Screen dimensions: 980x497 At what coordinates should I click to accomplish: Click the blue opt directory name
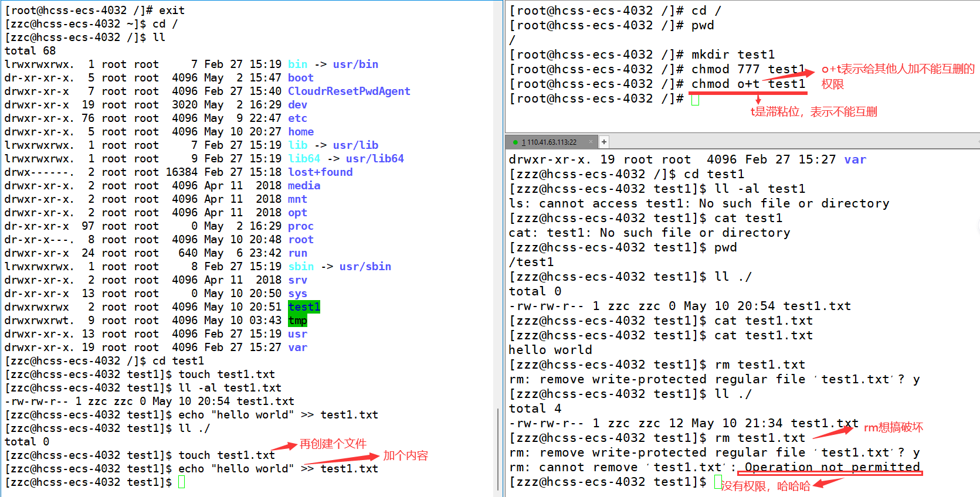click(297, 213)
